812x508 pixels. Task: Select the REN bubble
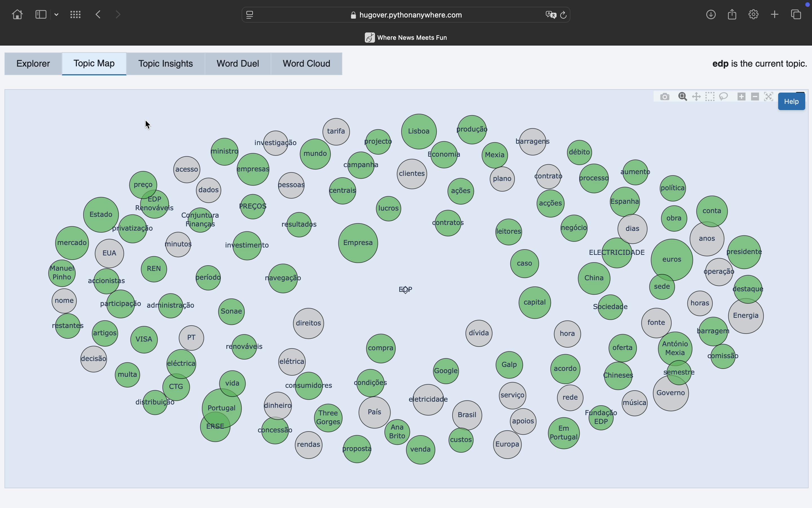(154, 269)
